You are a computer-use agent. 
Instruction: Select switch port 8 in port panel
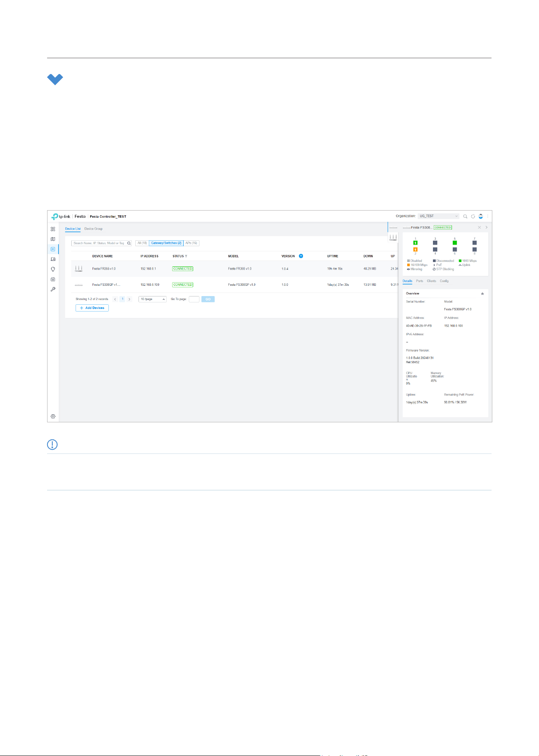pyautogui.click(x=474, y=250)
